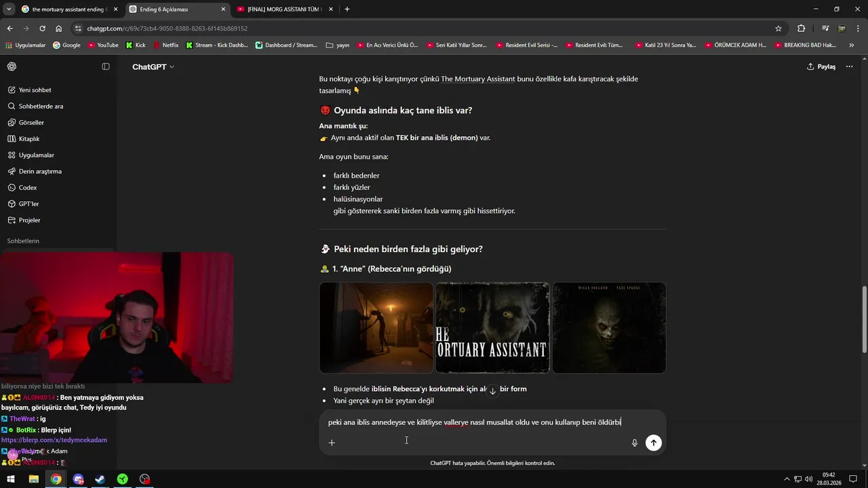Expand the yayın bookmarks folder
Viewport: 868px width, 488px height.
pyautogui.click(x=338, y=45)
